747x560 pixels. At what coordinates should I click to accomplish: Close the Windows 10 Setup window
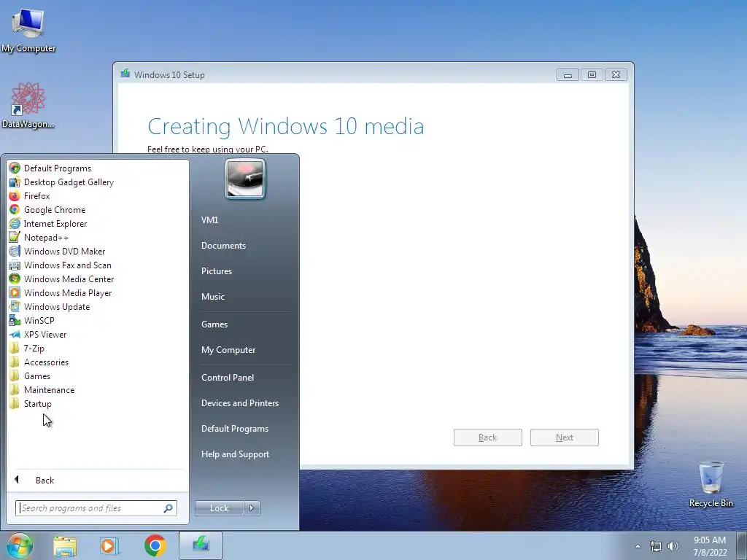(x=616, y=75)
